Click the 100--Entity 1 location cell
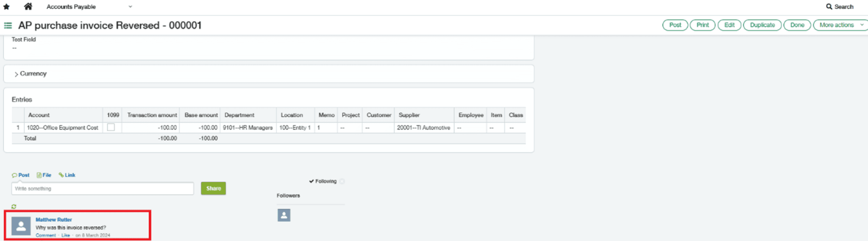This screenshot has height=241, width=868. click(x=295, y=127)
